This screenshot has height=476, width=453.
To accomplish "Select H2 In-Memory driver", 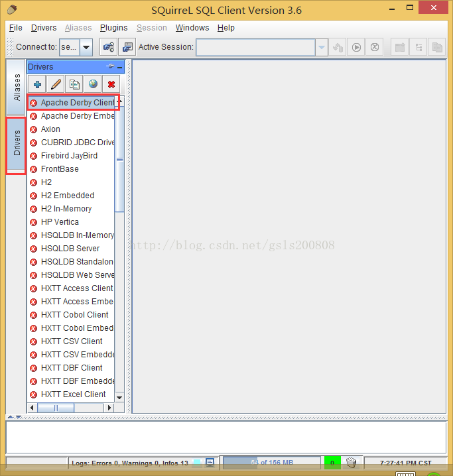I will (72, 209).
